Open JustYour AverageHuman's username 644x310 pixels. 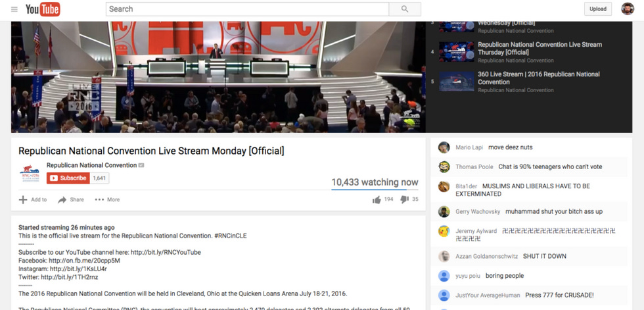488,296
